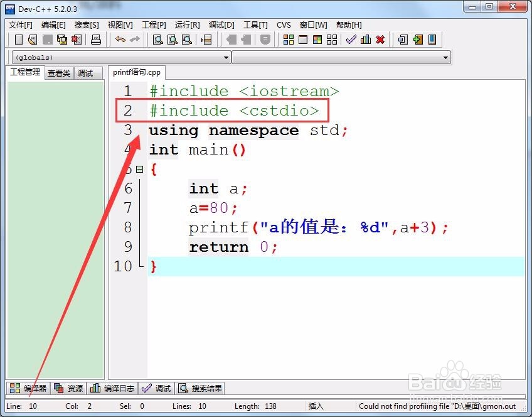The image size is (532, 417).
Task: Open the 运行[R] menu
Action: pos(188,25)
